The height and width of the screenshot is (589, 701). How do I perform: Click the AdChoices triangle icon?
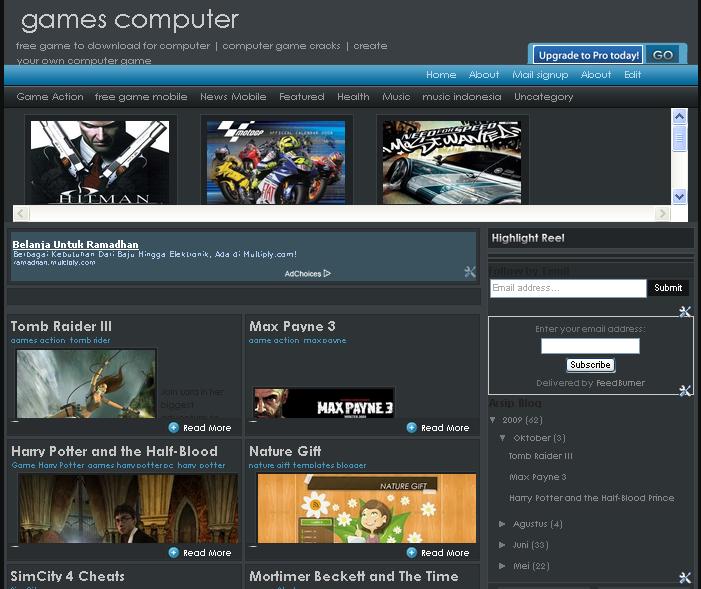click(x=327, y=273)
